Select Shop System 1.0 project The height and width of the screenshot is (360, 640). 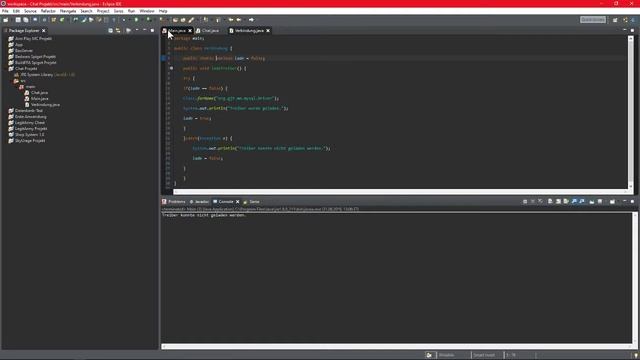[x=29, y=134]
